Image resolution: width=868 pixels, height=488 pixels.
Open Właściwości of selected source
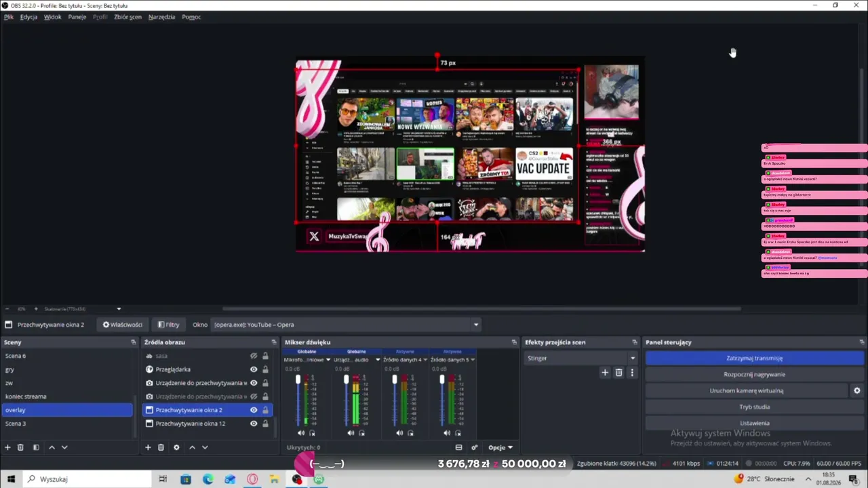click(123, 325)
